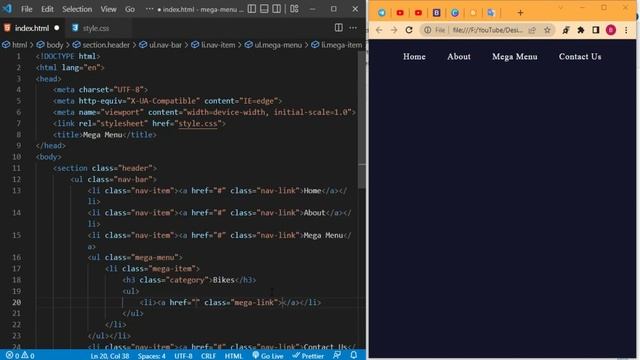
Task: Click the Prettier status item
Action: (x=308, y=356)
